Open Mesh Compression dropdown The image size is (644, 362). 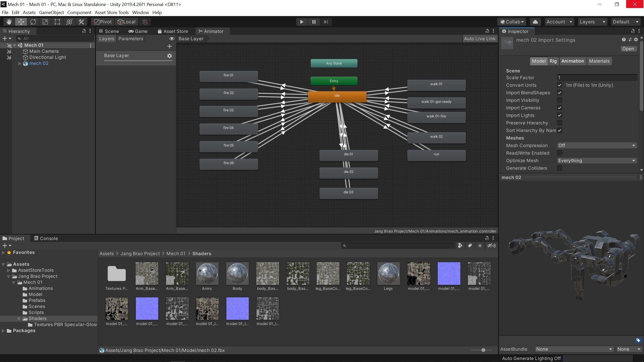(596, 146)
